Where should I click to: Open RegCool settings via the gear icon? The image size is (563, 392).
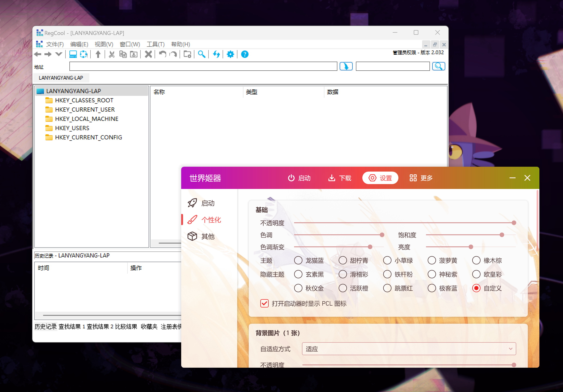point(230,54)
